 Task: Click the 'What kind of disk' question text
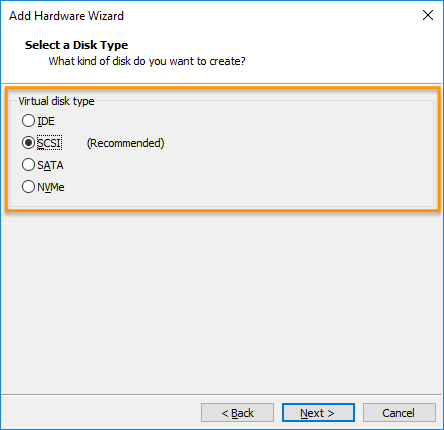pos(147,61)
